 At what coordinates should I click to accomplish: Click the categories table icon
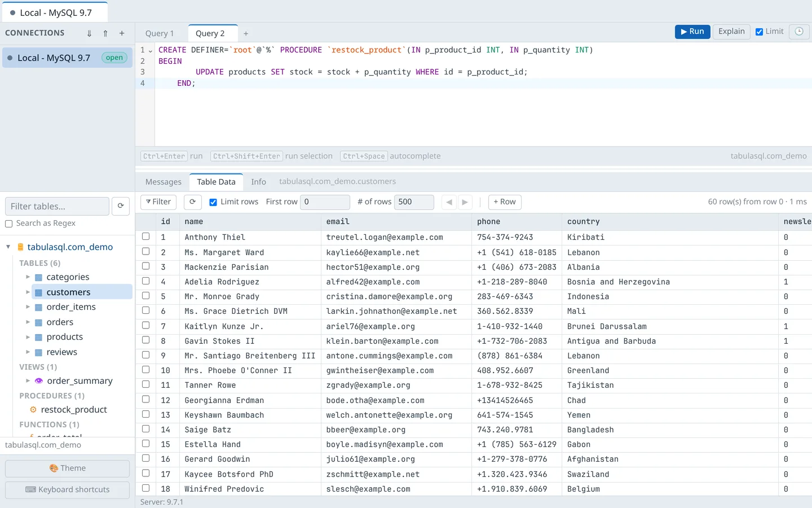click(x=38, y=277)
